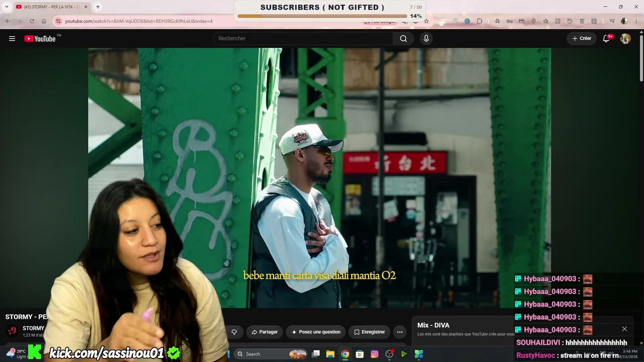Open the browser extensions puzzle icon
The width and height of the screenshot is (644, 362).
(479, 21)
